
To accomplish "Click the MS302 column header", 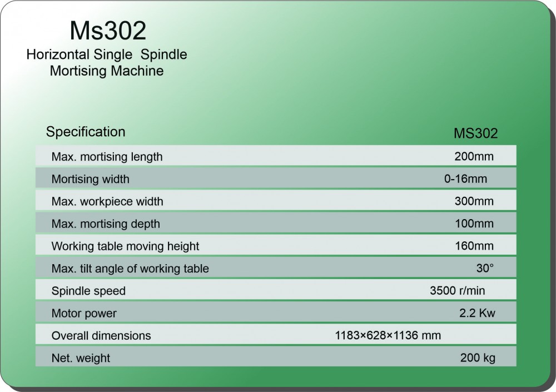I will pyautogui.click(x=475, y=134).
